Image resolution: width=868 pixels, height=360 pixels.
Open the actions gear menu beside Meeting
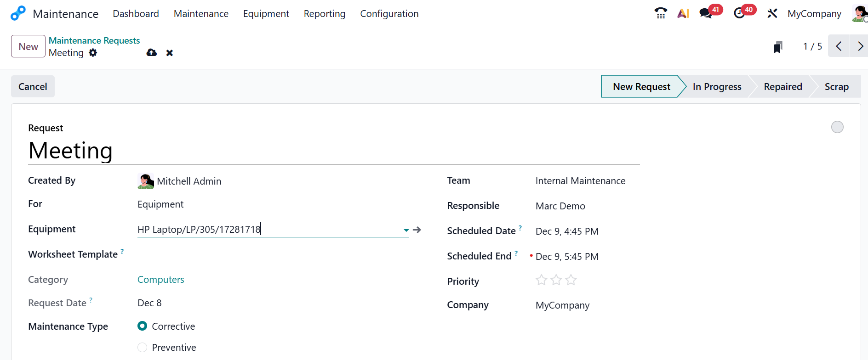point(93,53)
